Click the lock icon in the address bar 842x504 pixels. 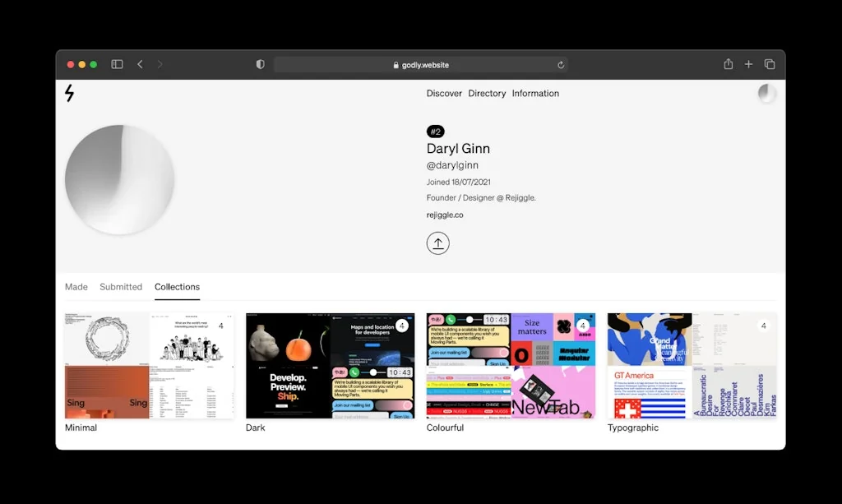[396, 65]
